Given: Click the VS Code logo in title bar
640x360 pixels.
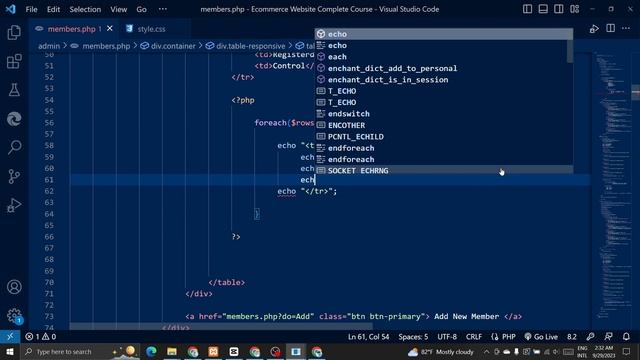Looking at the screenshot, I should pos(11,9).
